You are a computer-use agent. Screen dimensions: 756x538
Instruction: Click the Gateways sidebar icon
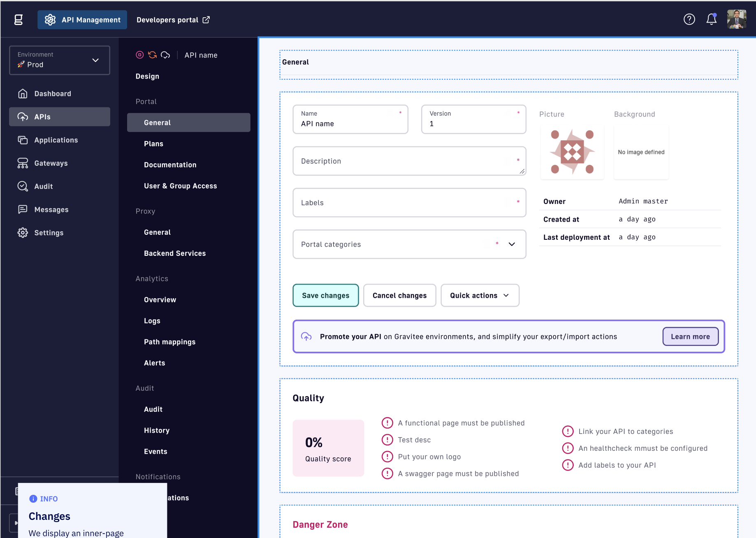pos(23,163)
